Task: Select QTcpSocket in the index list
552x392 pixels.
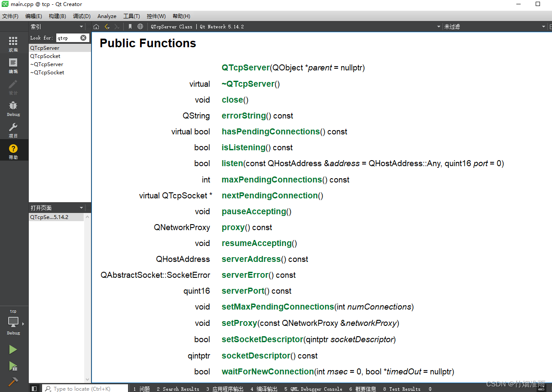Action: (60, 56)
